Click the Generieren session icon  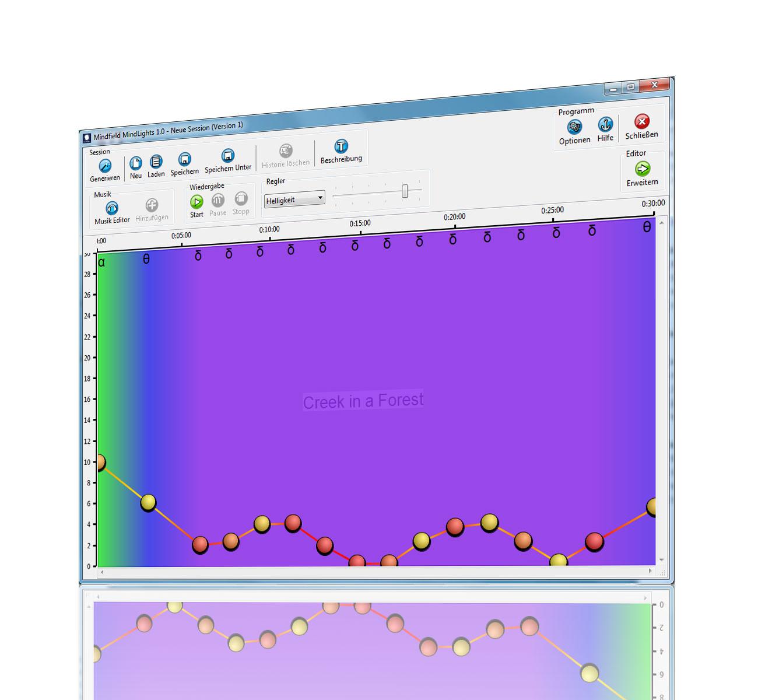click(x=105, y=166)
